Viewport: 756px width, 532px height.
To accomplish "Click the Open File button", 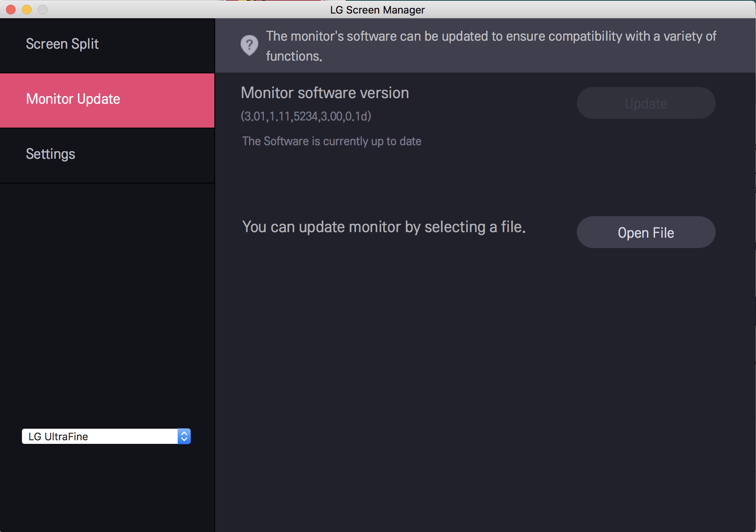I will tap(646, 233).
